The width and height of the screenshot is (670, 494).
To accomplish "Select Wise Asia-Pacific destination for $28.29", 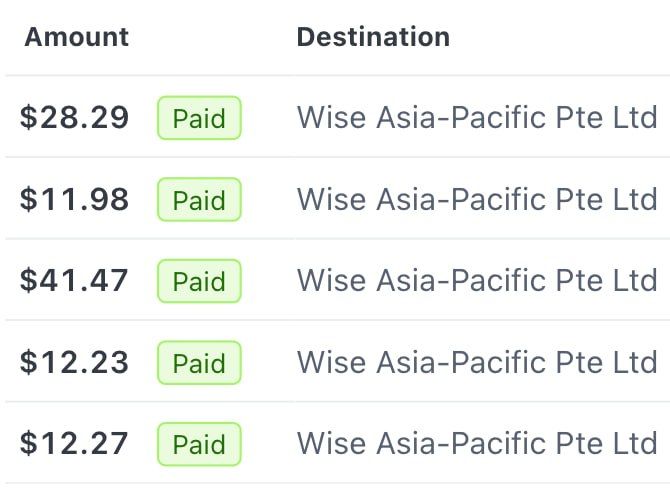I will [x=477, y=118].
